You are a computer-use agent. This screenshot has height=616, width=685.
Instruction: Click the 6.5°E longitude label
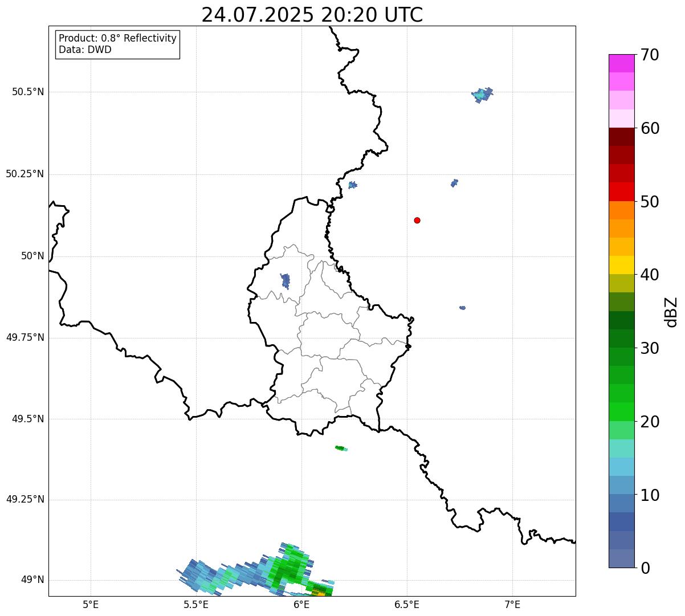pyautogui.click(x=407, y=604)
